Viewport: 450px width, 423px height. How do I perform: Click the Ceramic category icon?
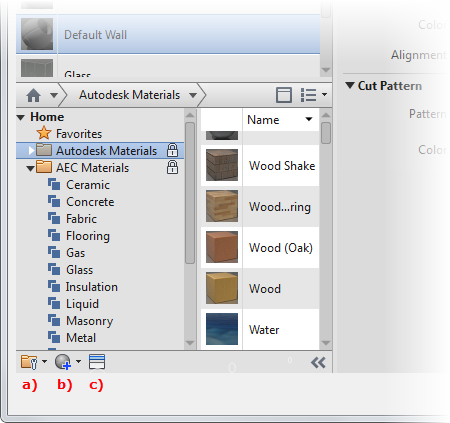[54, 184]
